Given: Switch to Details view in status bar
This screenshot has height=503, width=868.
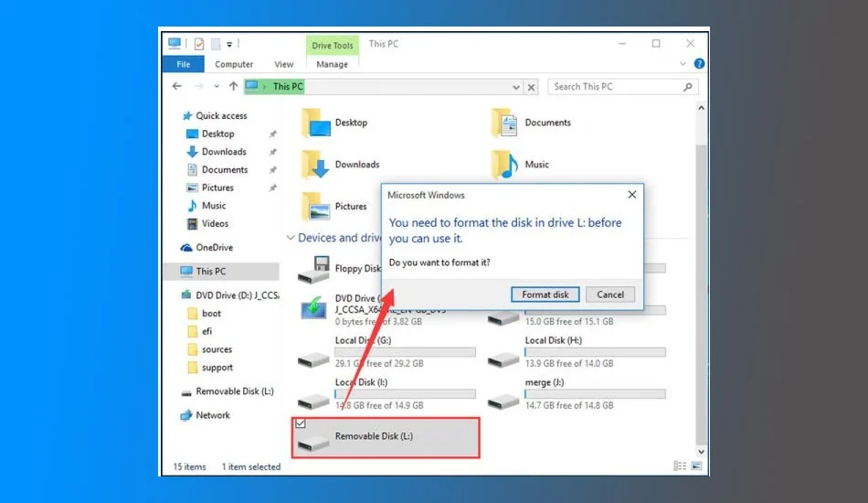Looking at the screenshot, I should (x=680, y=466).
